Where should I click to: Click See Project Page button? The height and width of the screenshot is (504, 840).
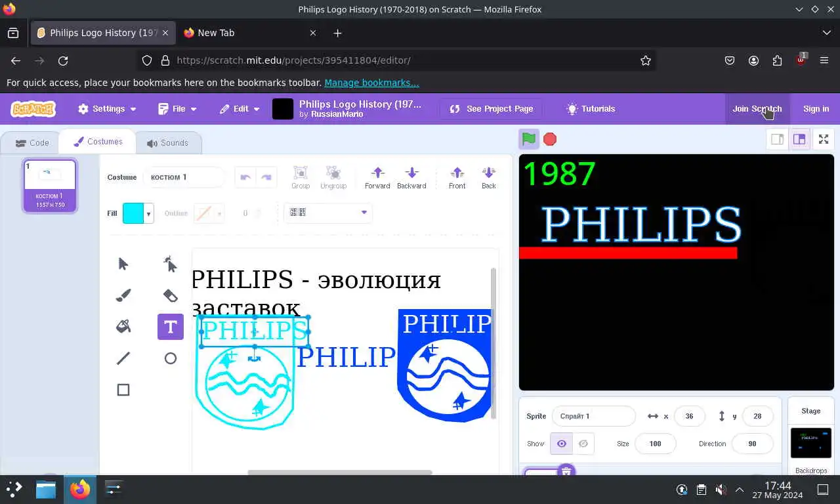coord(491,109)
